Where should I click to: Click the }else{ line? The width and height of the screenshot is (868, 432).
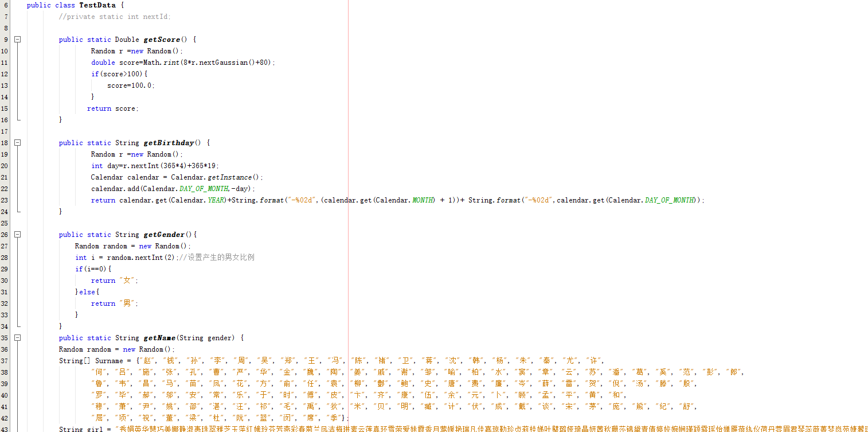[87, 292]
